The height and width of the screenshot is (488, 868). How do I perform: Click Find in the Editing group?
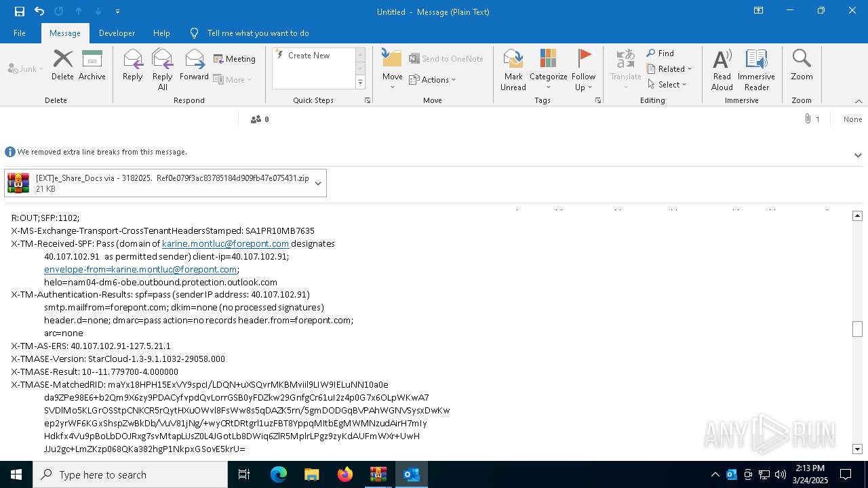click(660, 53)
